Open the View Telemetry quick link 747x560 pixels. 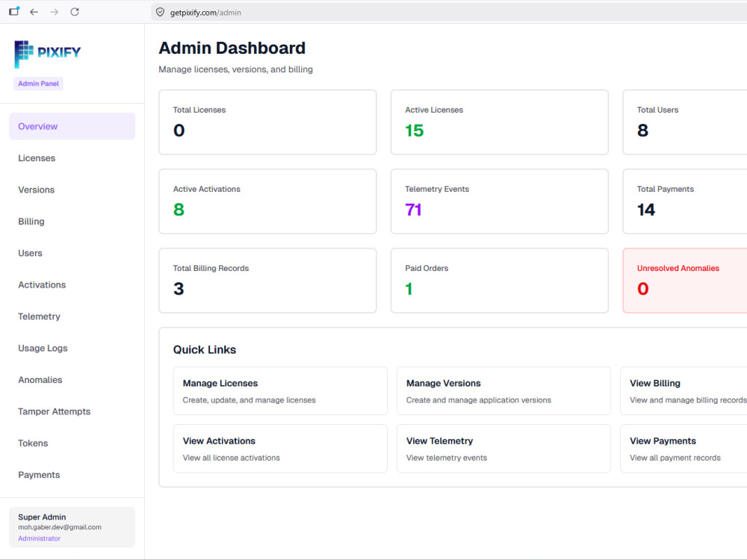click(x=503, y=449)
